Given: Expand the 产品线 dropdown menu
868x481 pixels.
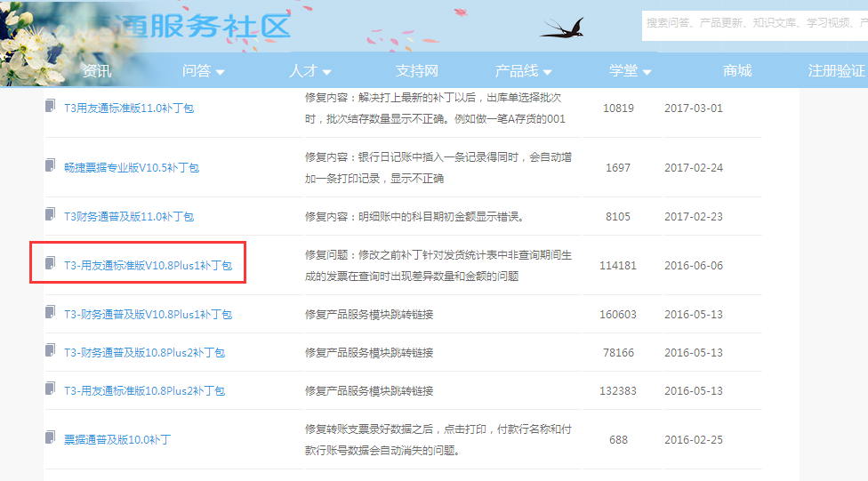Looking at the screenshot, I should [x=524, y=71].
